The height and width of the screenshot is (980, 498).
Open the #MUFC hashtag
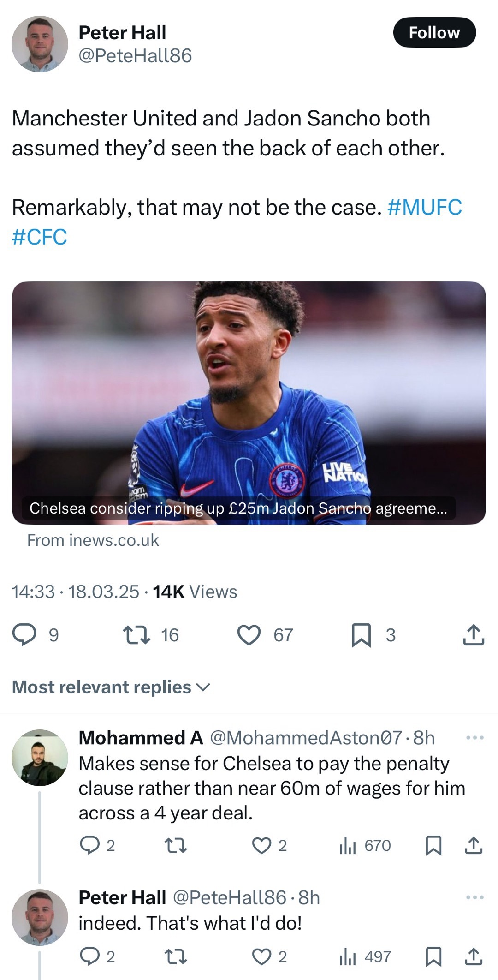pos(425,207)
